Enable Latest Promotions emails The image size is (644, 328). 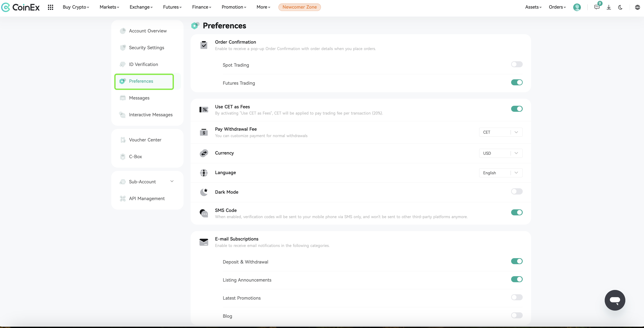point(517,297)
